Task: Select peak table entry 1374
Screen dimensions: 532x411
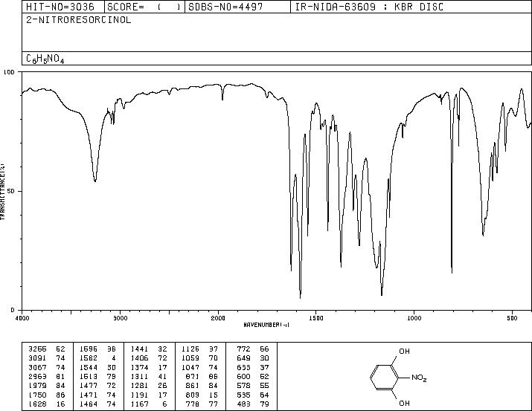Action: [139, 367]
